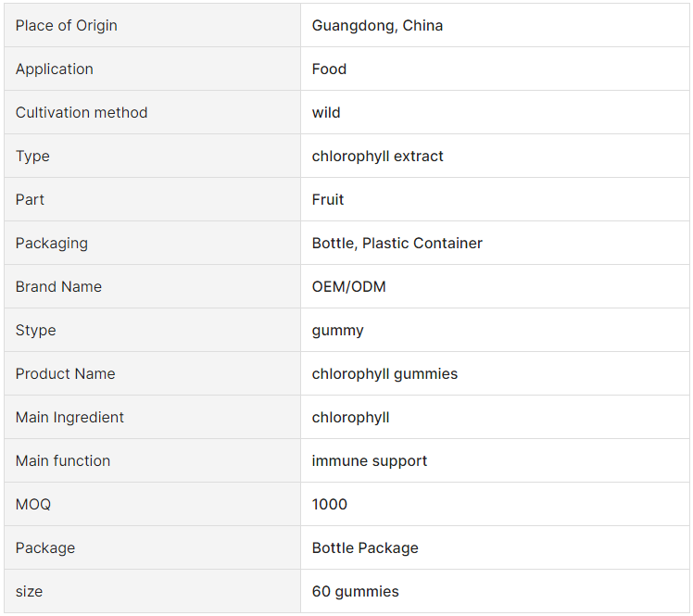Viewport: 693px width, 616px height.
Task: Click the MOQ value '1000'
Action: pos(330,504)
